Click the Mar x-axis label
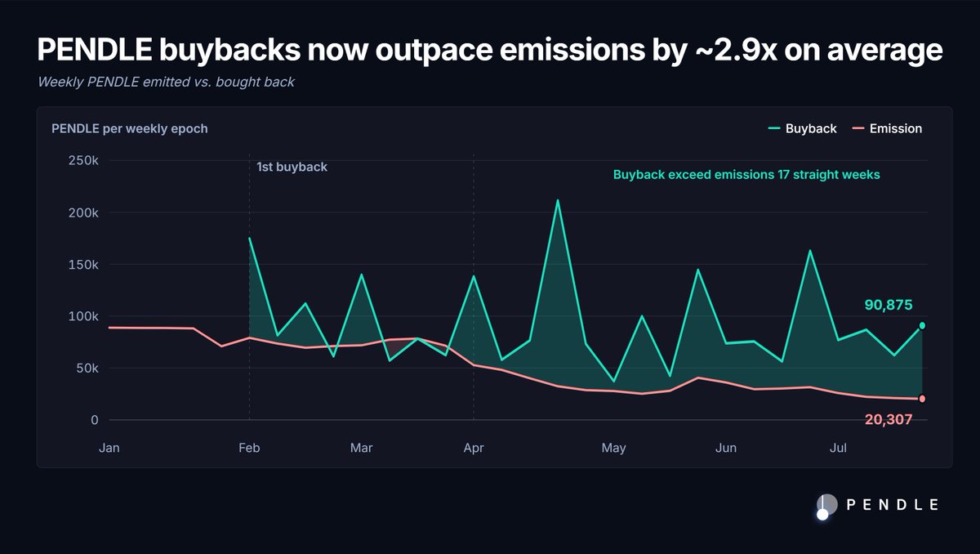Screen dimensions: 980x554 pyautogui.click(x=361, y=448)
